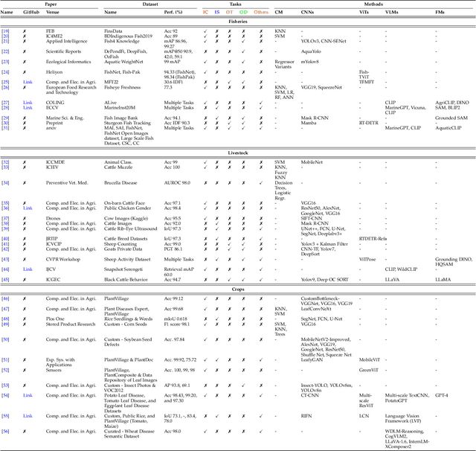Click citation [47] for Plant Diseases Expert
This screenshot has height=451, width=476.
5,309
